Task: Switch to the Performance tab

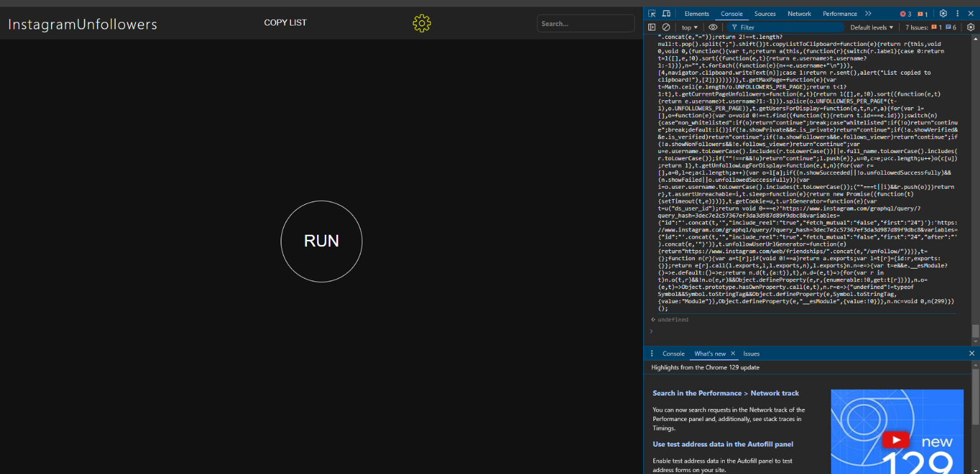Action: [840, 13]
